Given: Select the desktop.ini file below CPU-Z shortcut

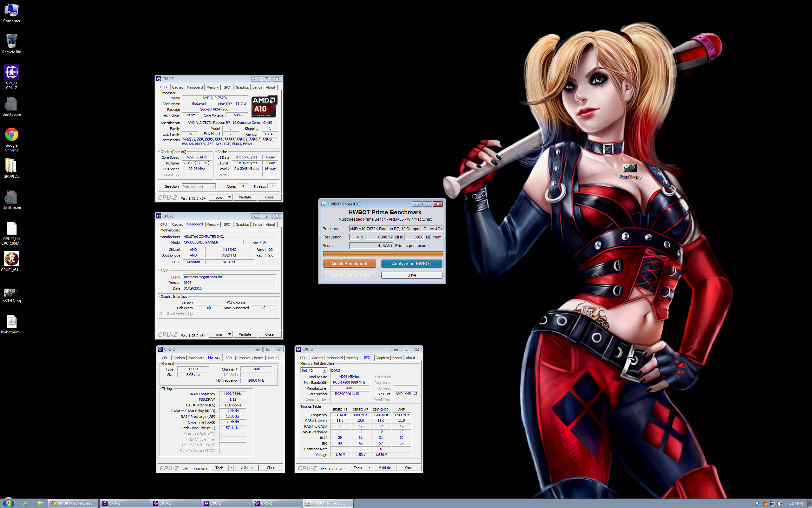Looking at the screenshot, I should point(11,107).
